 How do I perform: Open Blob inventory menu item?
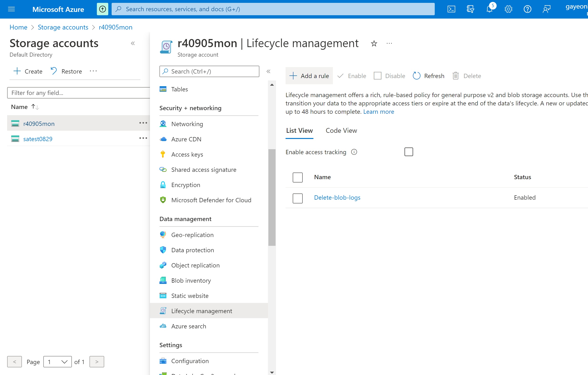point(191,281)
